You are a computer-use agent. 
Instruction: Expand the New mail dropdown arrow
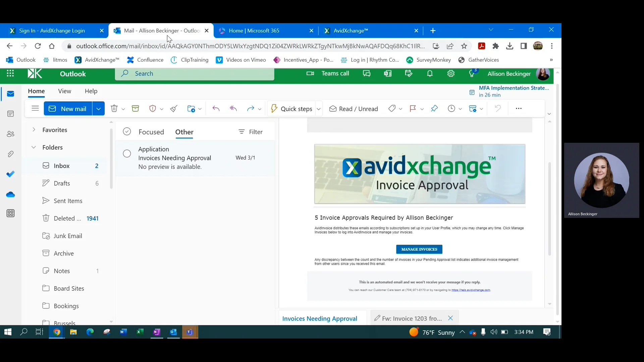click(98, 109)
